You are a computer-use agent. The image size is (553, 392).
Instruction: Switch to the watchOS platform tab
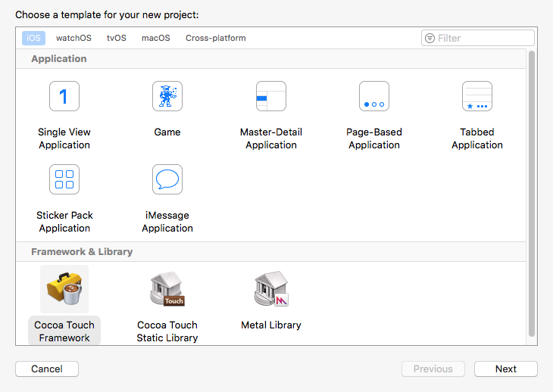73,38
